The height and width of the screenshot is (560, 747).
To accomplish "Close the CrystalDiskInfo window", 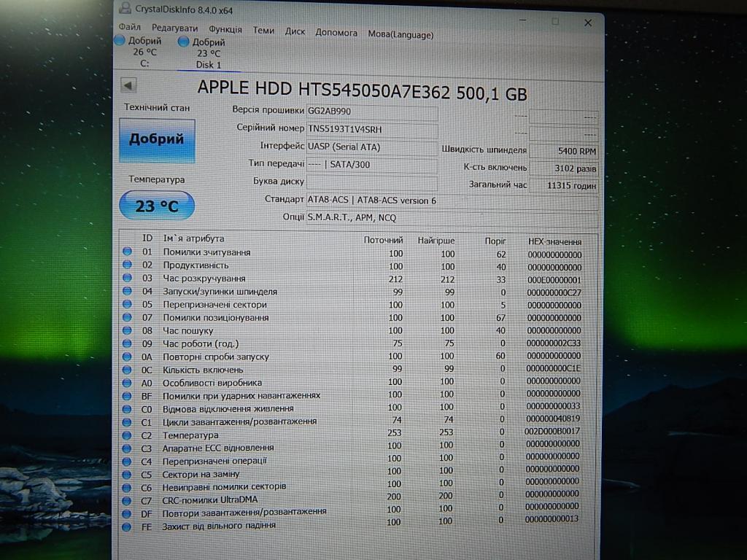I will tap(588, 23).
